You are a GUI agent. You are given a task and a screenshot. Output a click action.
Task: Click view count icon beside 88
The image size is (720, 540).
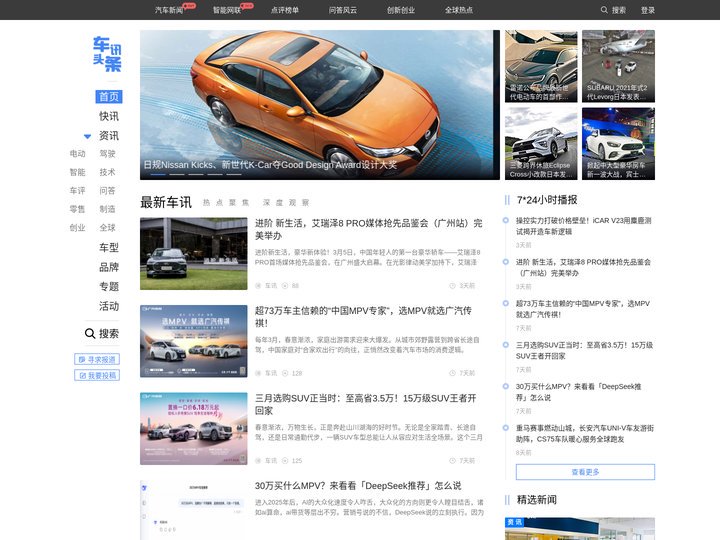(285, 286)
